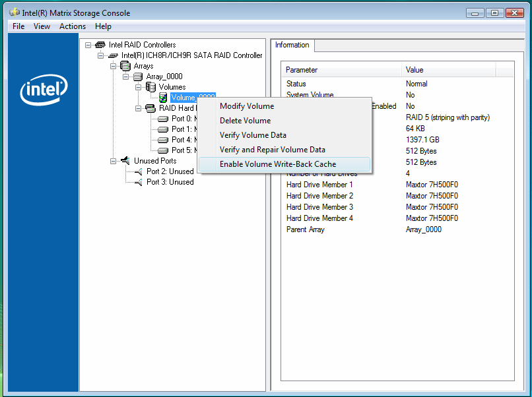Viewport: 532px width, 397px height.
Task: Click the Port 4 hard drive icon
Action: [x=163, y=140]
